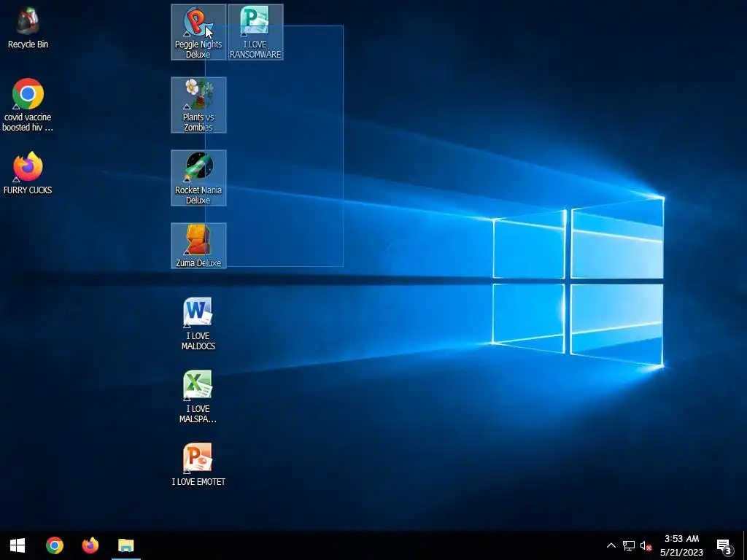This screenshot has width=747, height=560.
Task: Launch Firefox from the taskbar
Action: [x=90, y=545]
